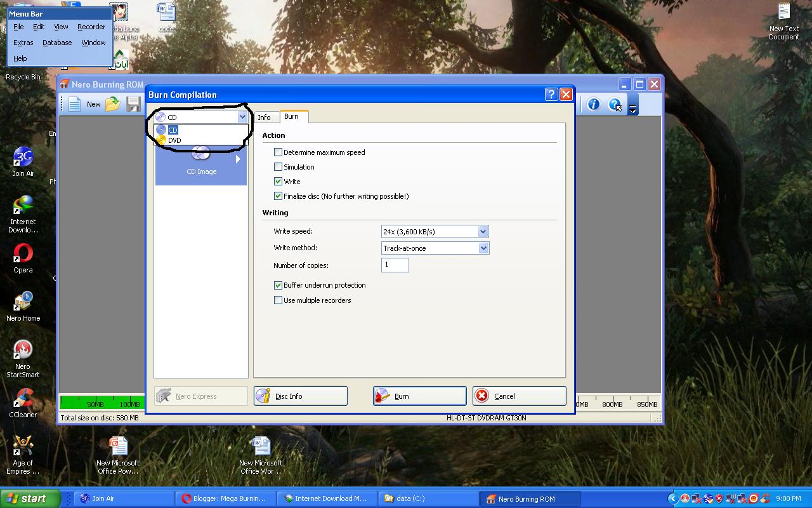Open Recycle Bin on desktop
812x508 pixels.
coord(23,77)
